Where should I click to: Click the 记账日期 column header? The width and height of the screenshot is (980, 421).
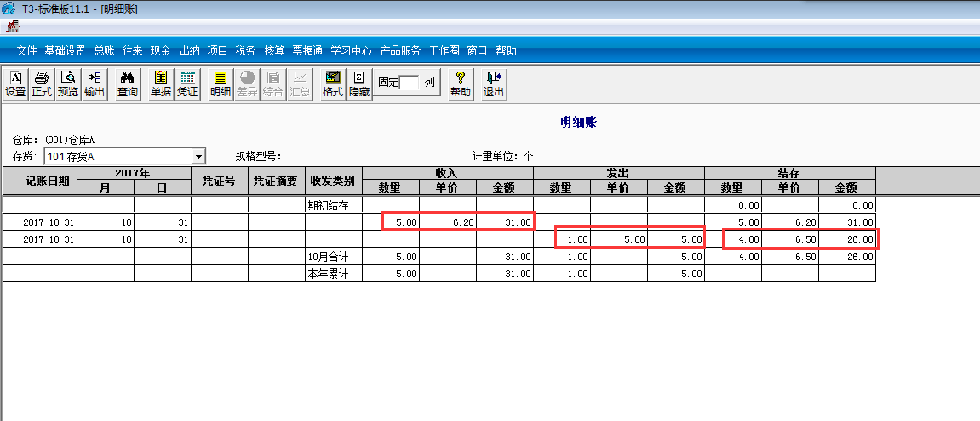tap(49, 181)
